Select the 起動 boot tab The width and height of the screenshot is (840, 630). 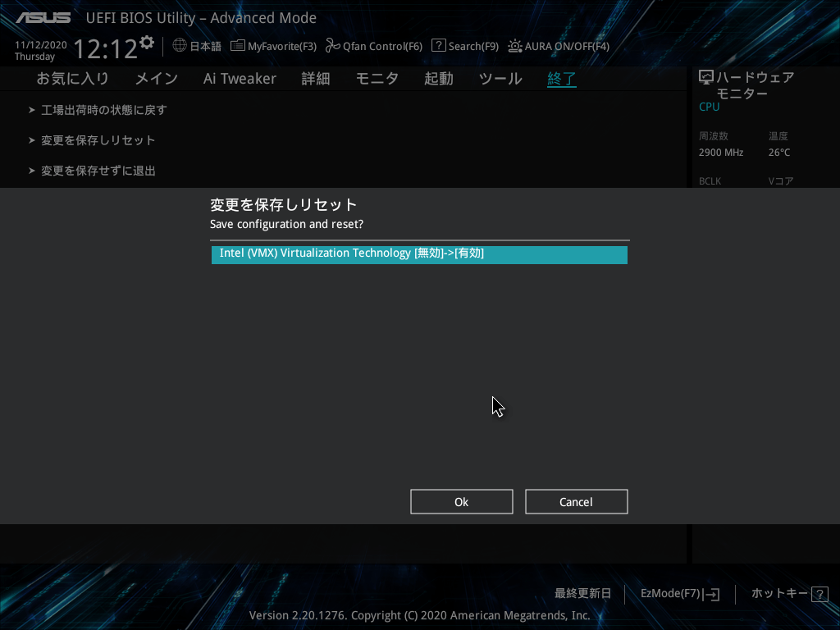[438, 79]
